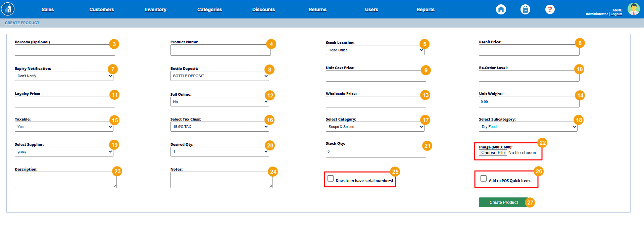The height and width of the screenshot is (227, 644).
Task: Open help via question mark icon
Action: point(550,9)
